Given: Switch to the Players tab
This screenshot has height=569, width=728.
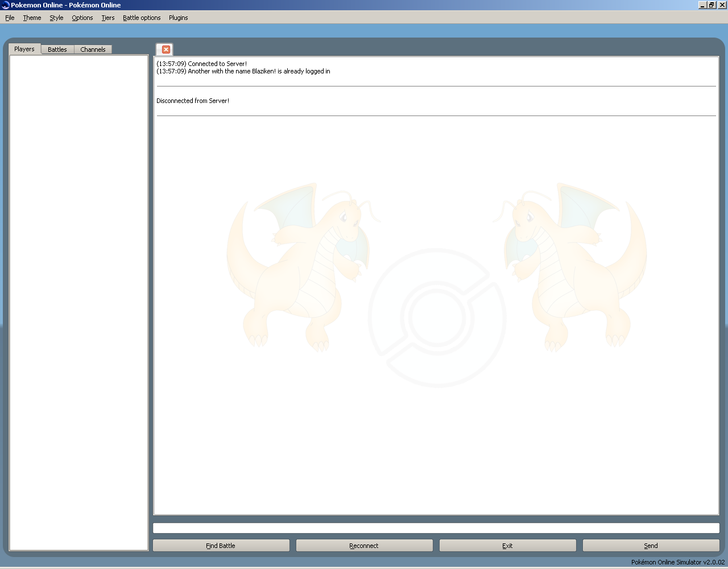Looking at the screenshot, I should [24, 49].
